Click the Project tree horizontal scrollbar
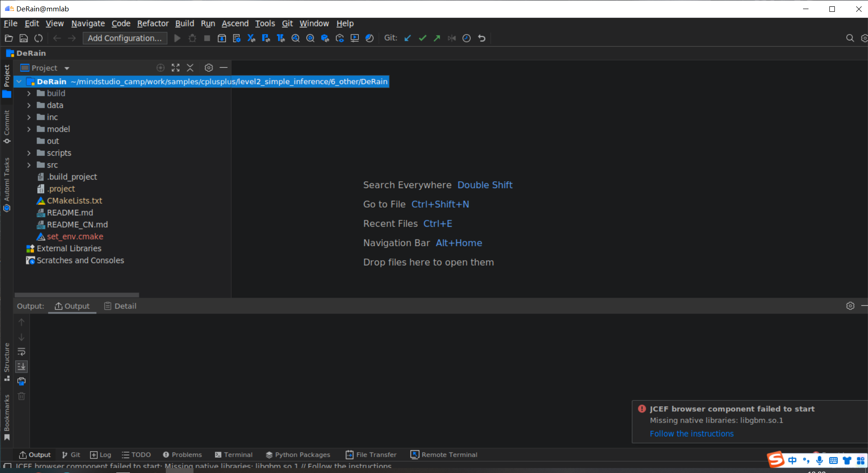 [x=77, y=295]
